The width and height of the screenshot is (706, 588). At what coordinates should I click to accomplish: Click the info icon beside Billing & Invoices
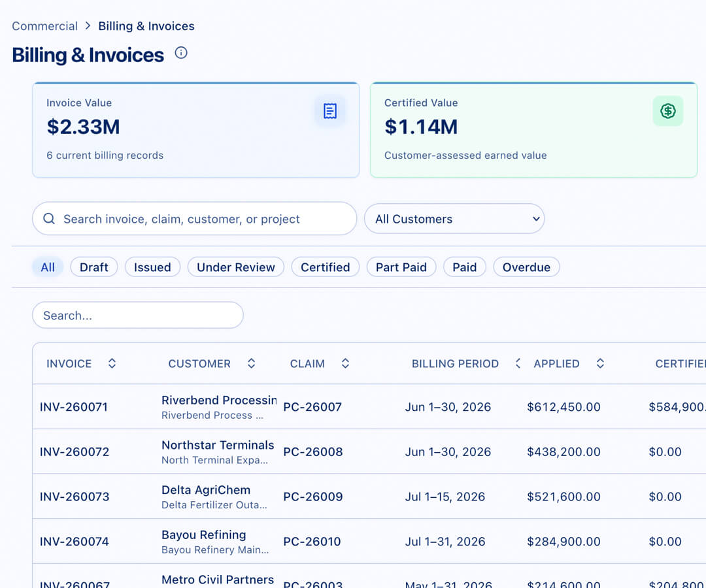181,53
